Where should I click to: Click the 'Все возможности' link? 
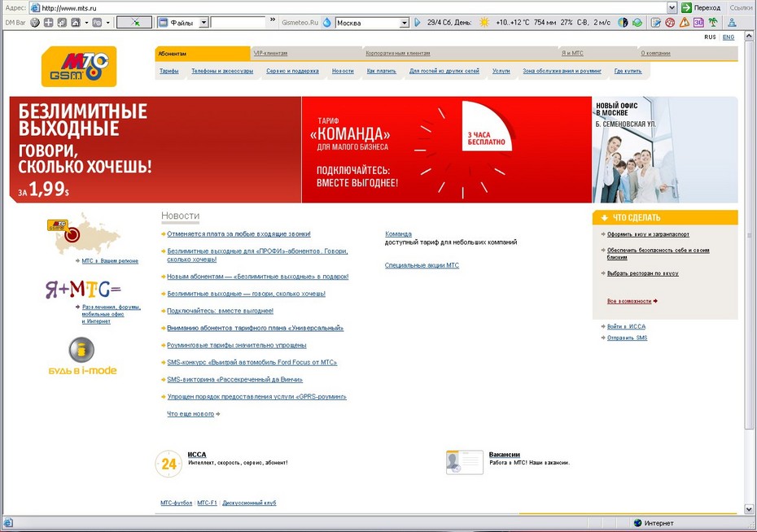coord(629,301)
